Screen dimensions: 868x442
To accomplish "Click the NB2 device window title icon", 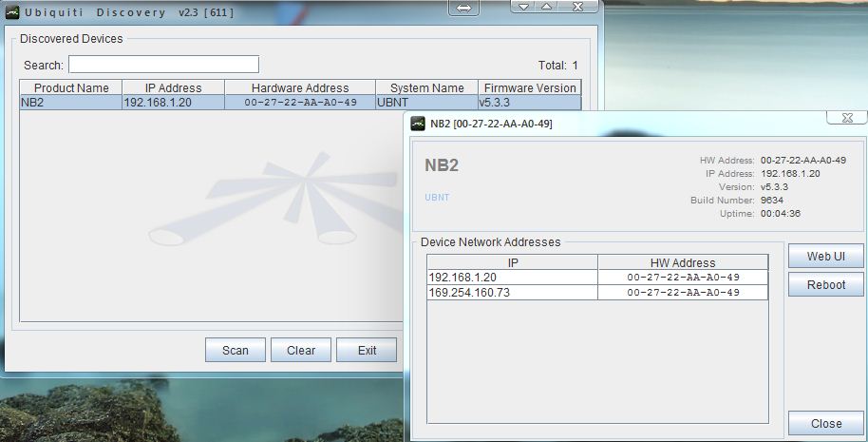I will click(x=417, y=123).
